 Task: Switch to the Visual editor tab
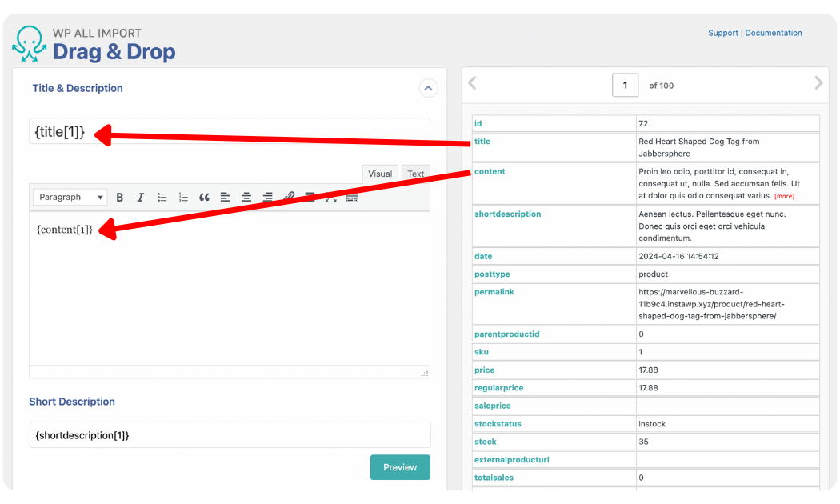pyautogui.click(x=379, y=173)
